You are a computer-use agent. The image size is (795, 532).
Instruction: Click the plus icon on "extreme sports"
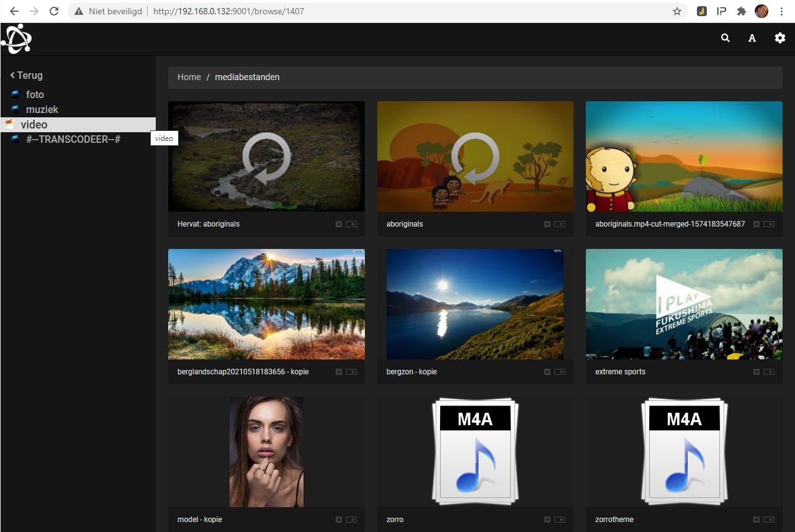point(757,372)
